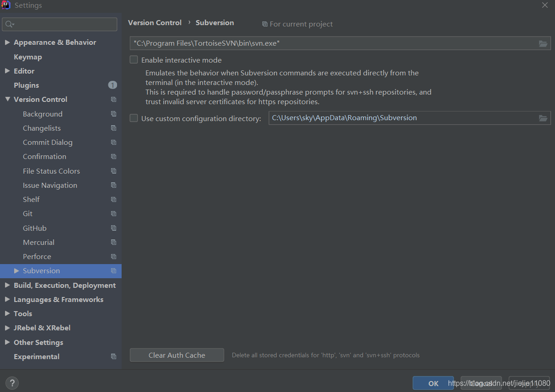Click the project-level icon beside Mercurial
The height and width of the screenshot is (392, 555).
pos(113,242)
